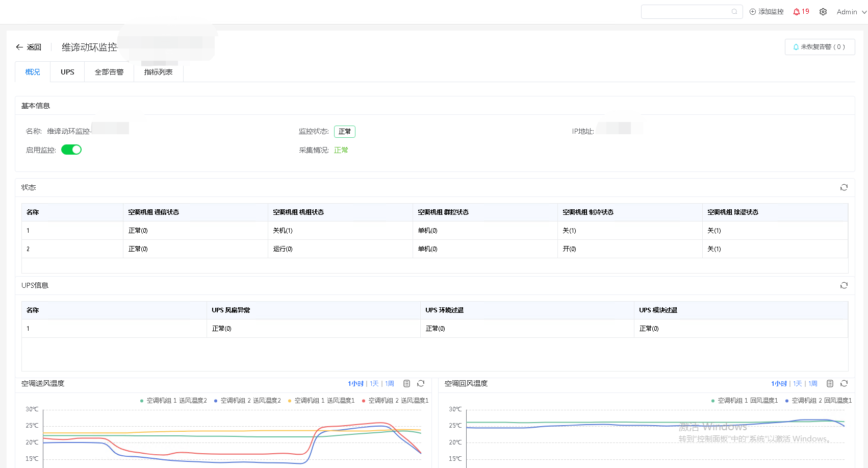Viewport: 868px width, 468px height.
Task: Click the top search input field
Action: (x=692, y=12)
